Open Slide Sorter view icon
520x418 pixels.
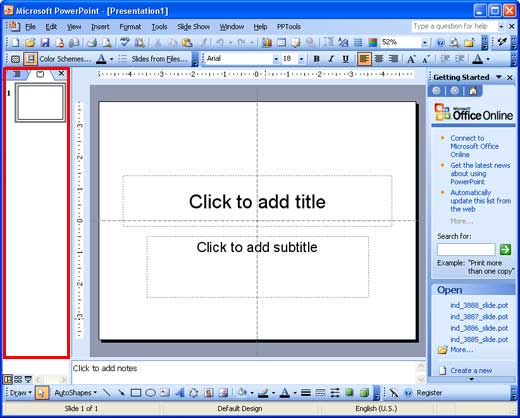(x=18, y=379)
